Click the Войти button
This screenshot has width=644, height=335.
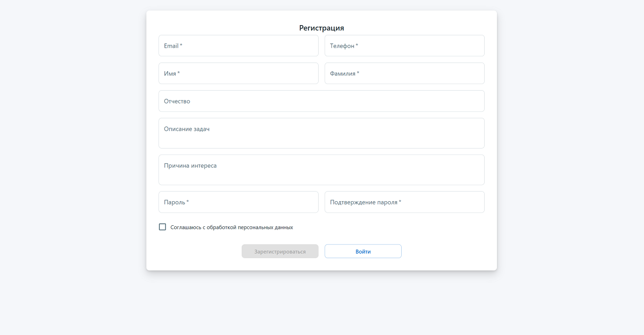click(363, 252)
